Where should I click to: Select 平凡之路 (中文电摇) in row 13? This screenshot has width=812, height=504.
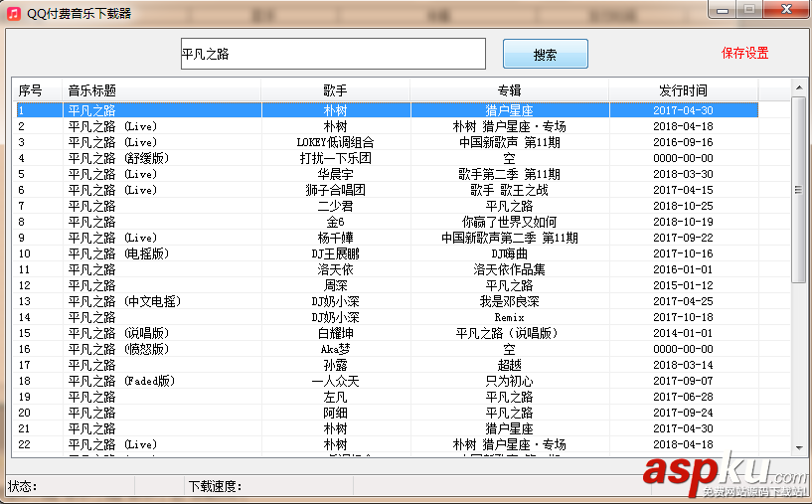pos(124,301)
